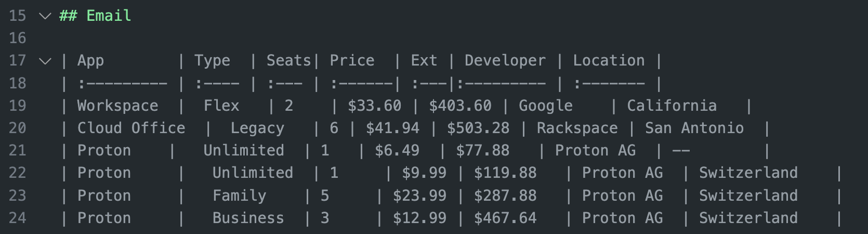868x234 pixels.
Task: Click line number 24 in the gutter
Action: coord(17,218)
